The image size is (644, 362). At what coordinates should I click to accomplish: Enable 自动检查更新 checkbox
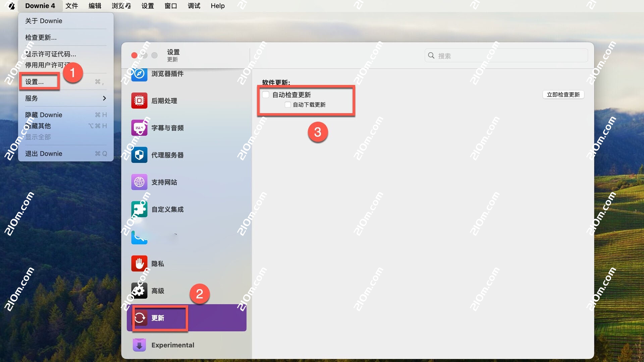pos(266,95)
